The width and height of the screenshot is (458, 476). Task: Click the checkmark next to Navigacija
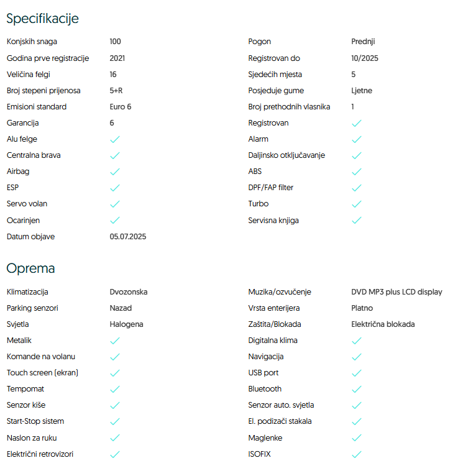coord(356,357)
